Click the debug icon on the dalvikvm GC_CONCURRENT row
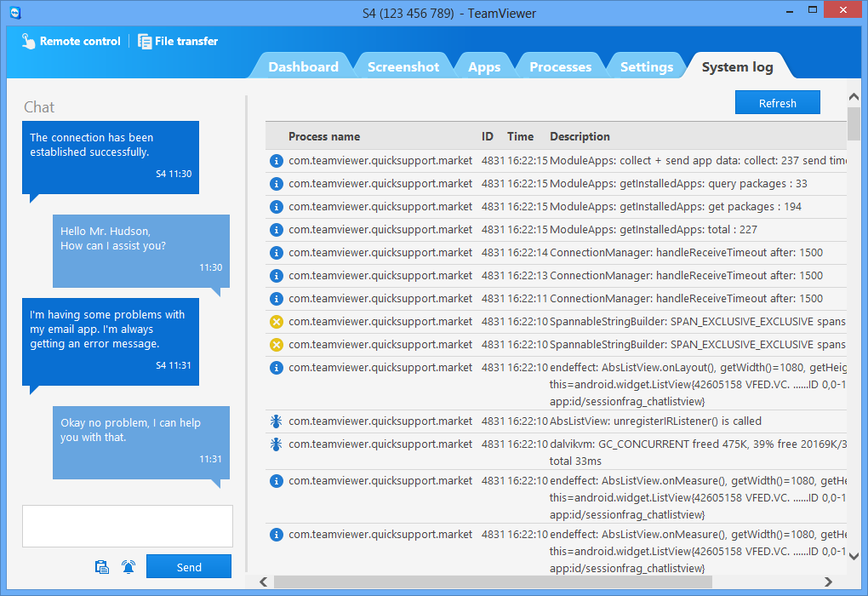 point(276,444)
